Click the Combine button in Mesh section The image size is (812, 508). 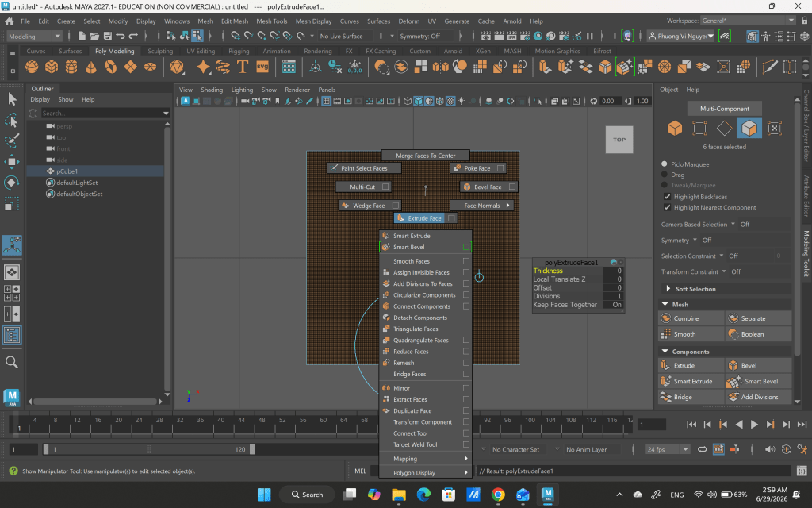691,318
